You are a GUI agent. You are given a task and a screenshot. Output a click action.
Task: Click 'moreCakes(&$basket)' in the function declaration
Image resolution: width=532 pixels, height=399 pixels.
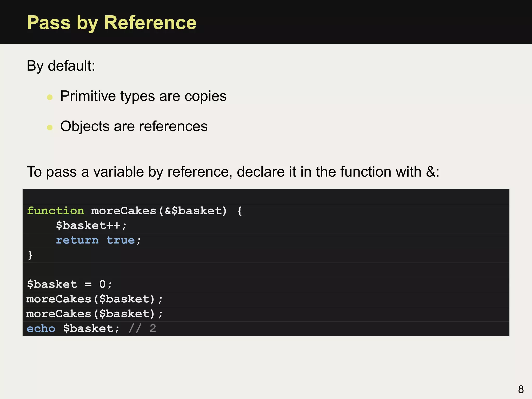pos(159,211)
